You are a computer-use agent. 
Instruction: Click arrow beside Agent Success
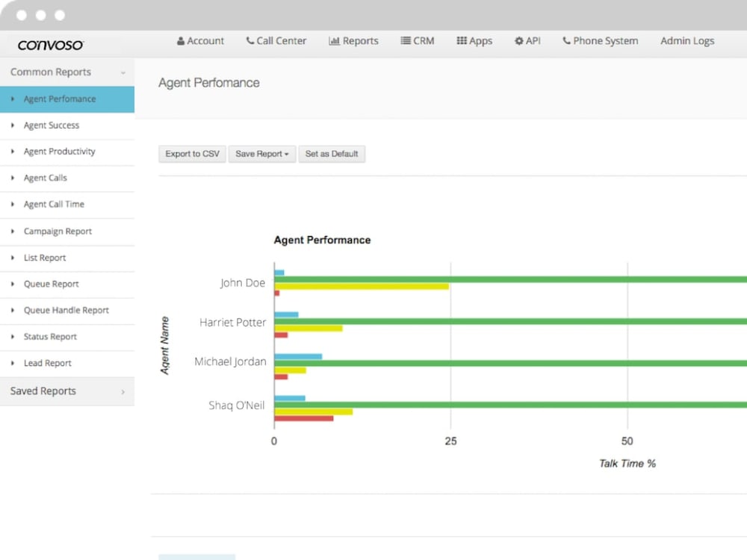tap(13, 125)
